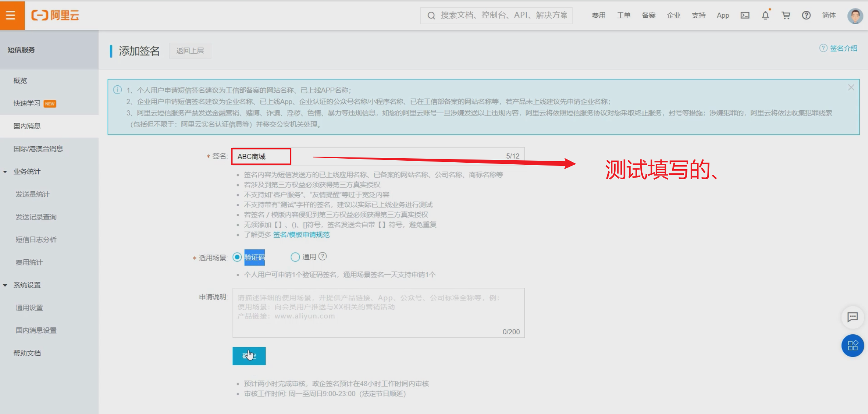The image size is (868, 414).
Task: Select the 通用 scenario radio button
Action: pos(295,257)
